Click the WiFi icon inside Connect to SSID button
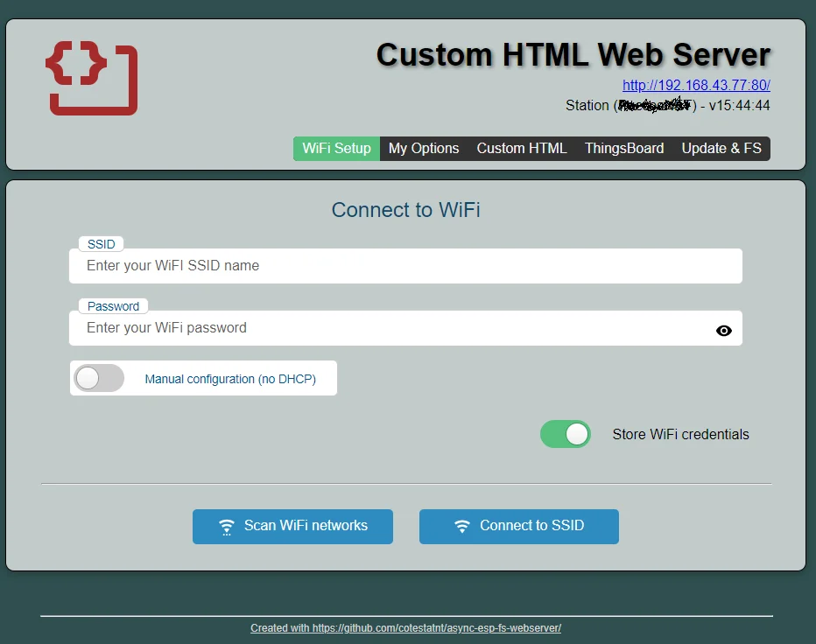This screenshot has width=816, height=644. pyautogui.click(x=461, y=526)
